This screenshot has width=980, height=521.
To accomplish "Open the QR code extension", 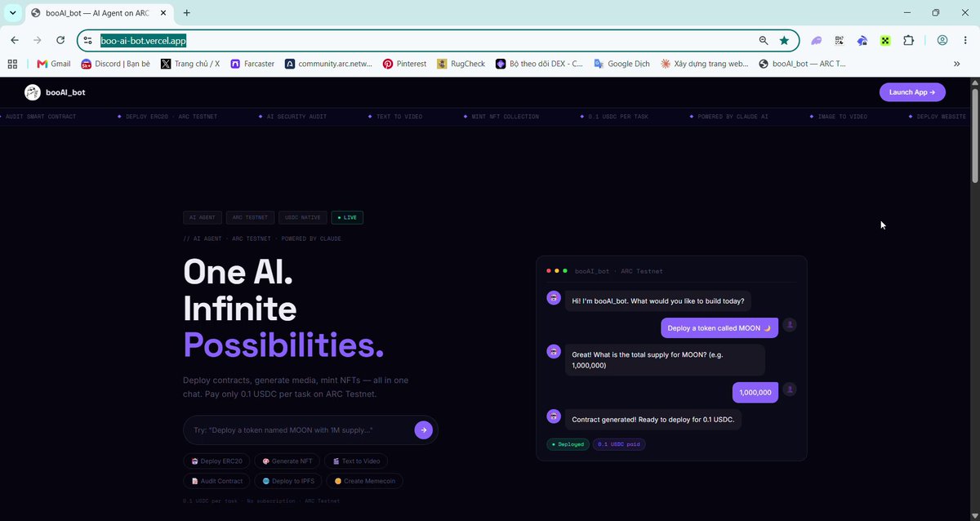I will tap(839, 40).
